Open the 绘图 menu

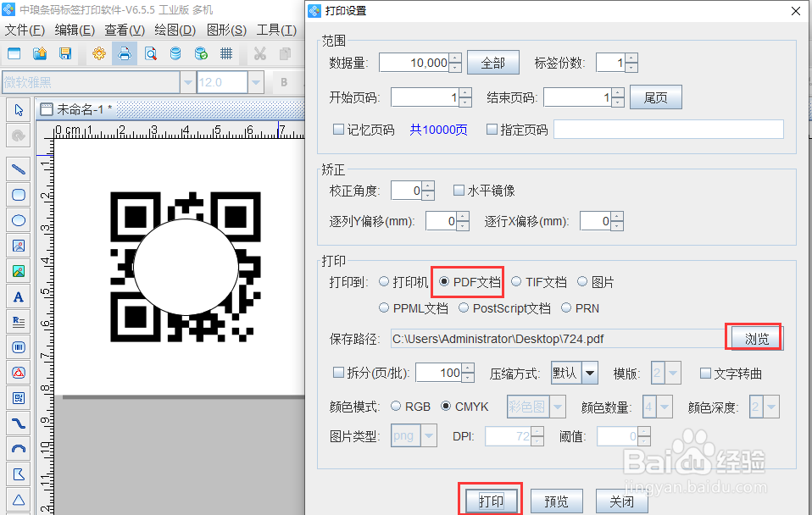(172, 30)
